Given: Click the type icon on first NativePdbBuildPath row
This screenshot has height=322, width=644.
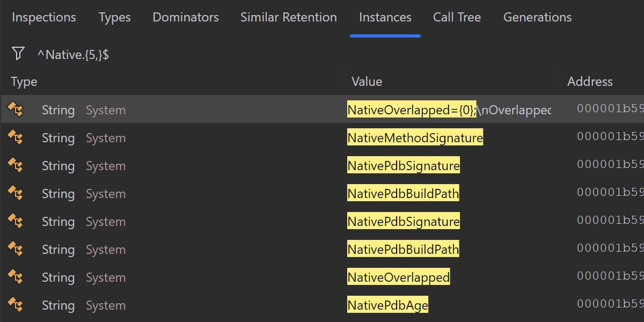Looking at the screenshot, I should point(15,194).
